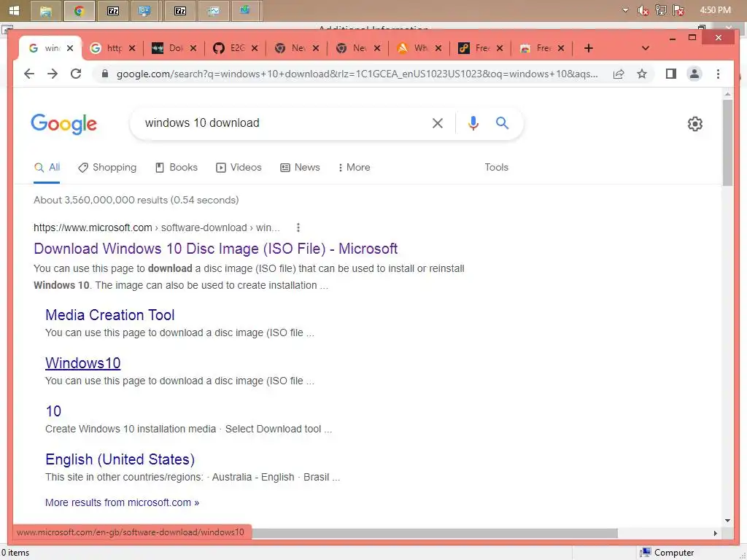Click the Action Center flag icon

click(x=679, y=10)
